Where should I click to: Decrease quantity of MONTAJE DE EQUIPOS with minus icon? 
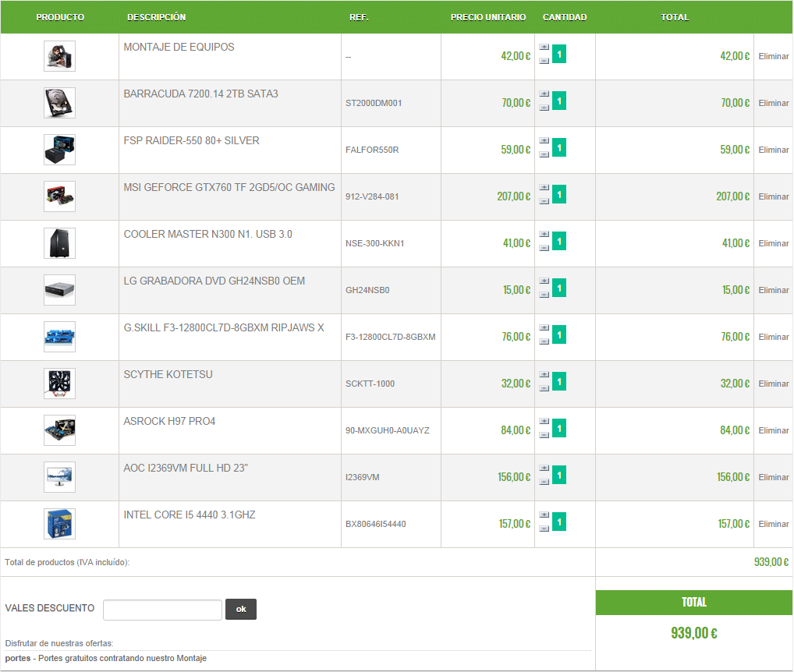tap(544, 61)
